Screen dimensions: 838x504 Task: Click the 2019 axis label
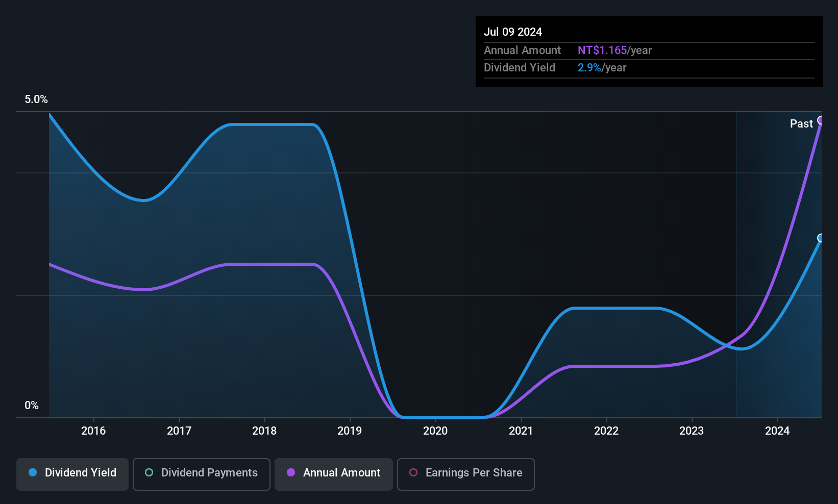pos(350,431)
